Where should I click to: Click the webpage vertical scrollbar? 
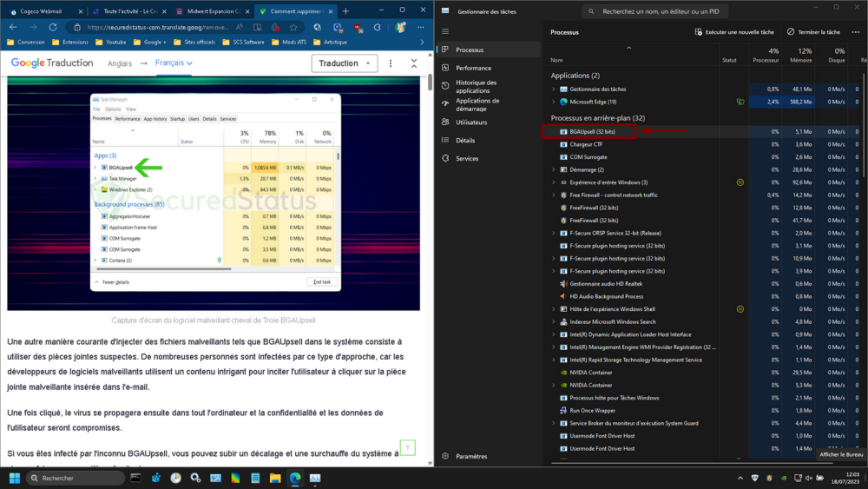tap(431, 83)
